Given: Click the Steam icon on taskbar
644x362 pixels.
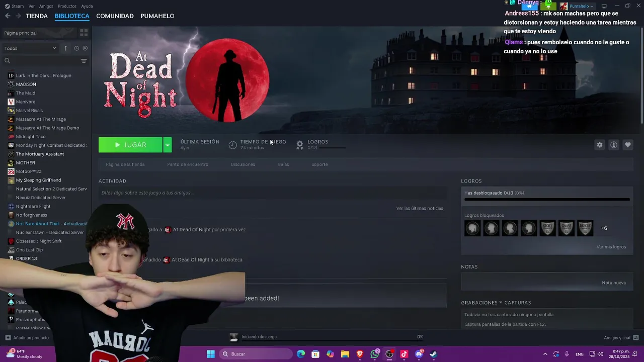Looking at the screenshot, I should click(x=433, y=354).
